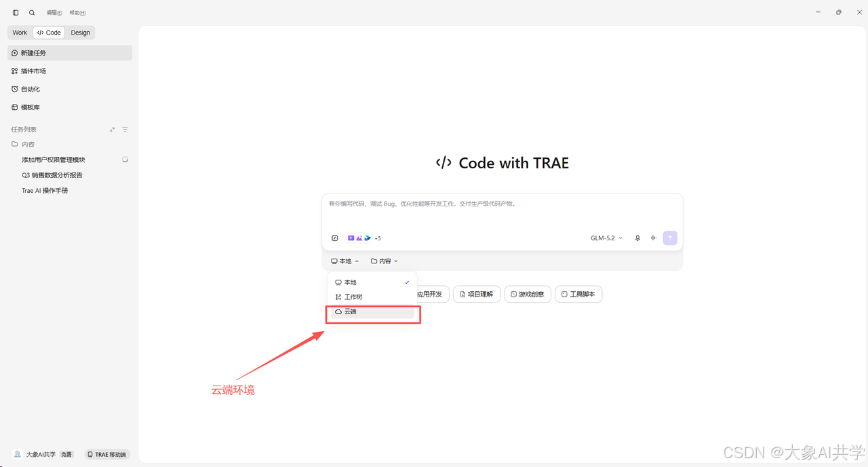Expand the +5 more tools indicator
This screenshot has height=467, width=868.
point(378,238)
